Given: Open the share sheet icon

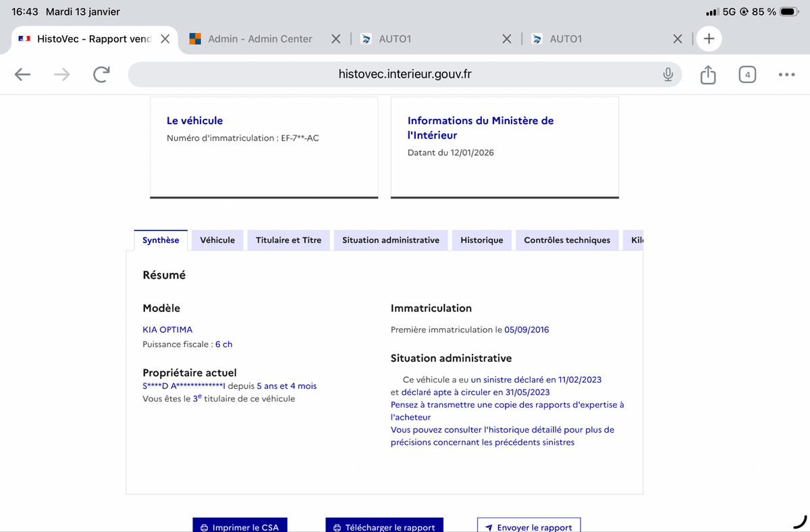Looking at the screenshot, I should (707, 74).
